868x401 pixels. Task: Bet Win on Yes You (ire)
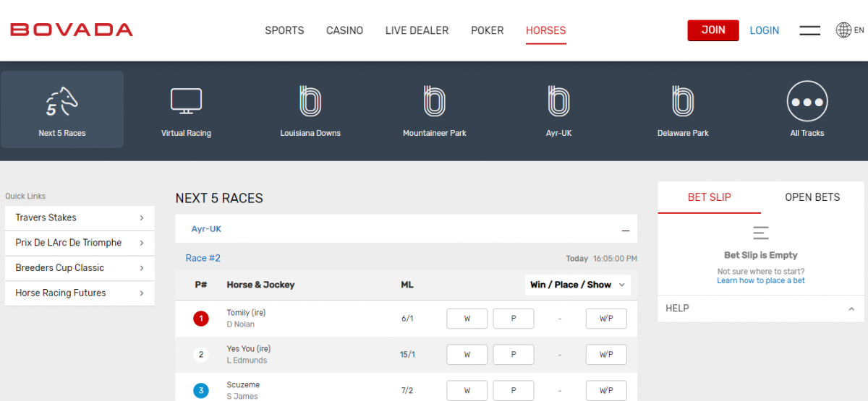(x=467, y=355)
